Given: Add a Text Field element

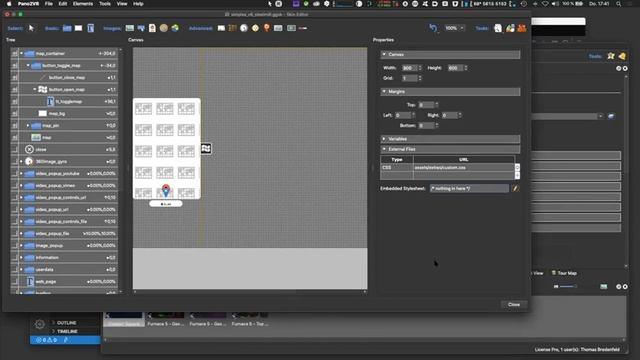Looking at the screenshot, I should (91, 28).
